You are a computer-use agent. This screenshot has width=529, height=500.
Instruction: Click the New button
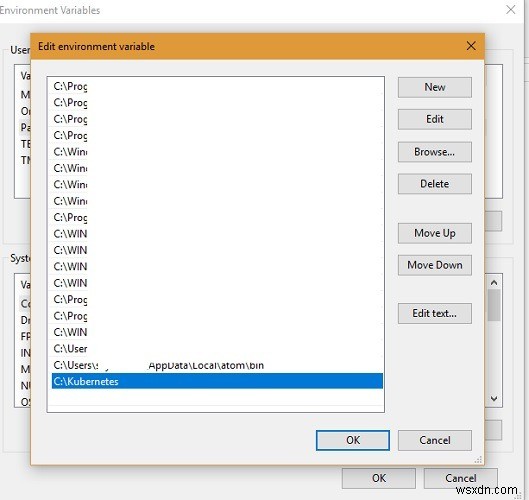click(x=435, y=87)
